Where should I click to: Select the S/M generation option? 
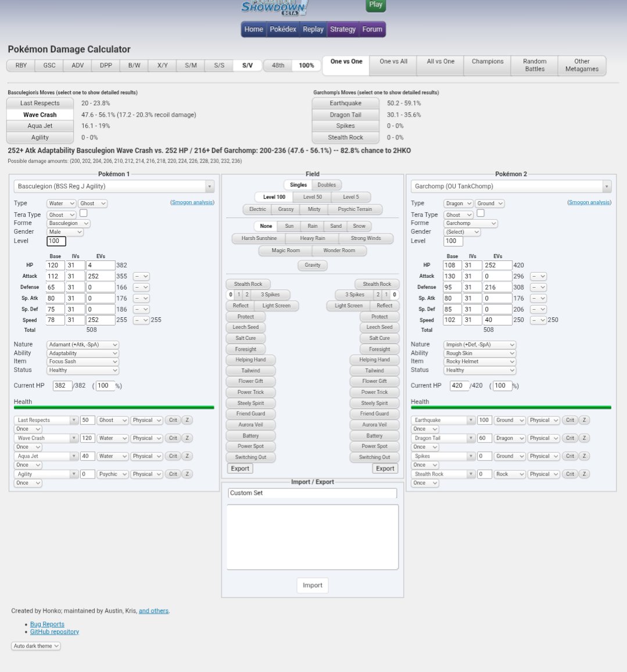(x=191, y=65)
